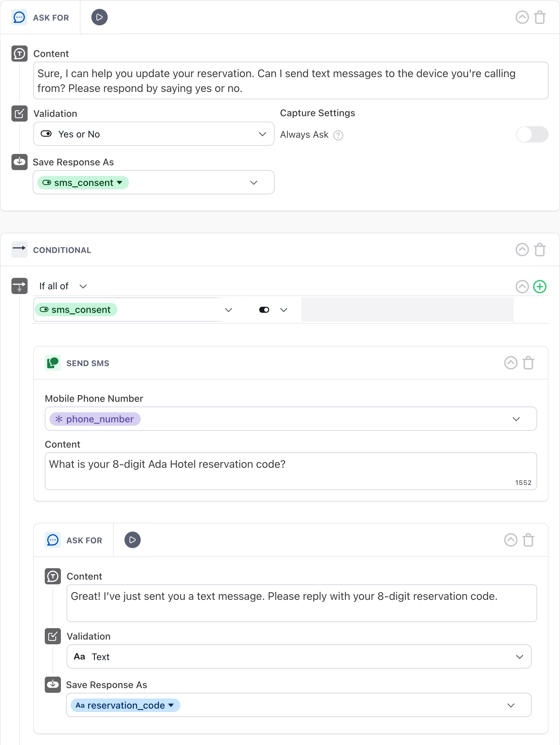Add a new condition with plus icon
This screenshot has height=745, width=560.
point(540,287)
